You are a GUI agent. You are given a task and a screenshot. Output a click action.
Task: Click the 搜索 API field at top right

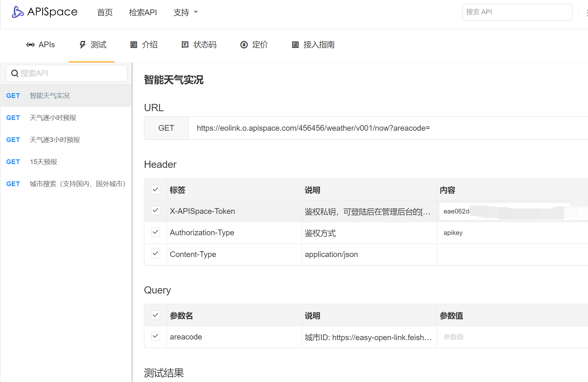coord(517,12)
